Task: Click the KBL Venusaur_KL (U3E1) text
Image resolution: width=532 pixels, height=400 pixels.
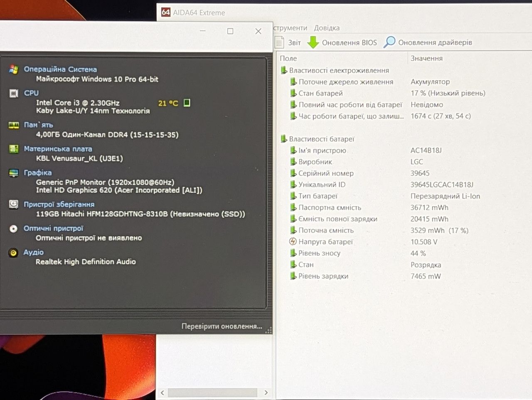Action: coord(79,158)
